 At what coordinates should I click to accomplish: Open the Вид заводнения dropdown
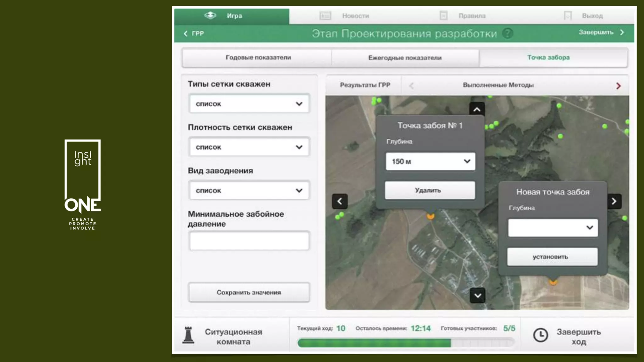[249, 190]
